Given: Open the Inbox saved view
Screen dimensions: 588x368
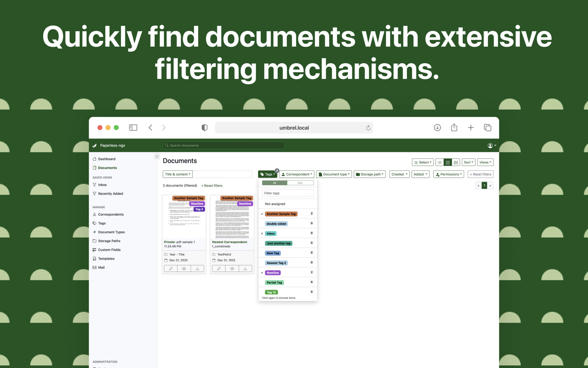Looking at the screenshot, I should coord(102,185).
